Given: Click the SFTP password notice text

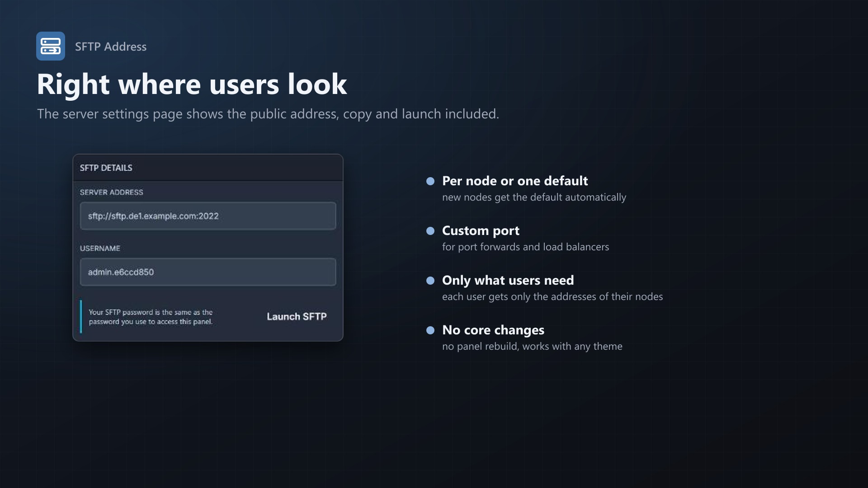Looking at the screenshot, I should click(151, 317).
